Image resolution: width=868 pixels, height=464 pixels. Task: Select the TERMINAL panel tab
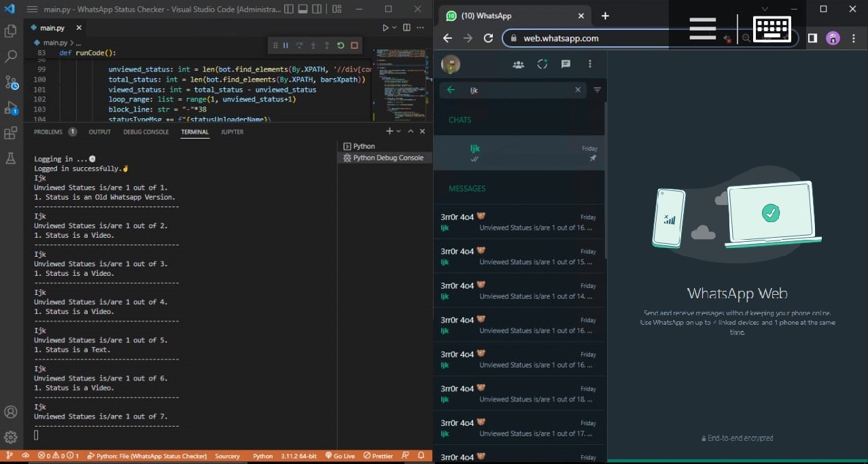[x=194, y=132]
